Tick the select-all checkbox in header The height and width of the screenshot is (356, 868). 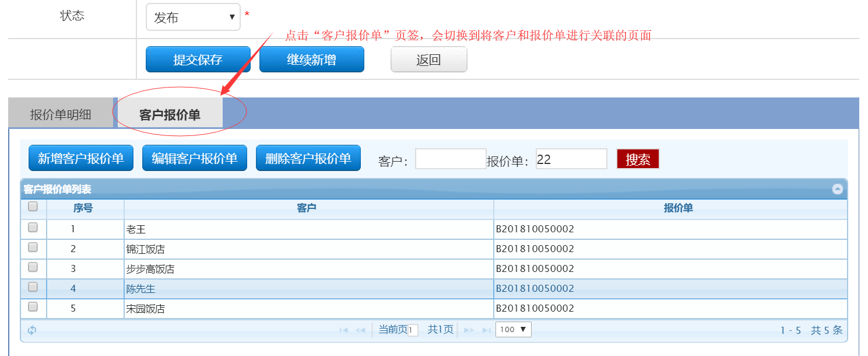[33, 207]
